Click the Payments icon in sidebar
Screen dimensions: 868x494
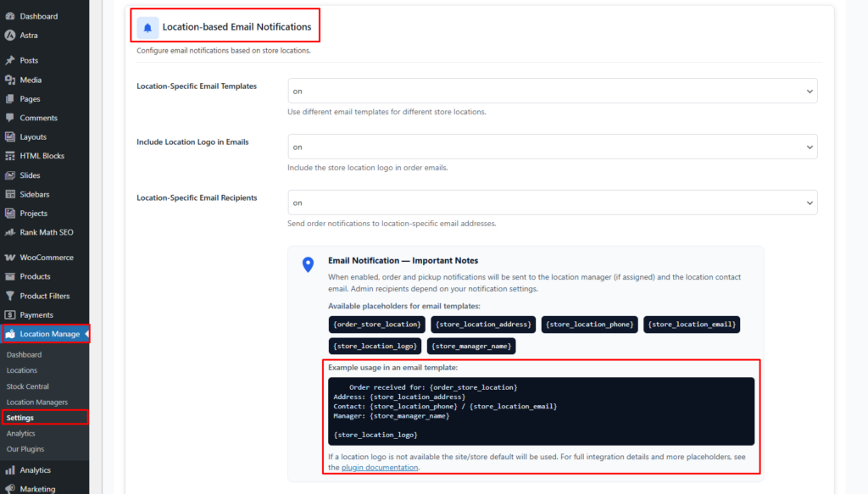click(9, 315)
